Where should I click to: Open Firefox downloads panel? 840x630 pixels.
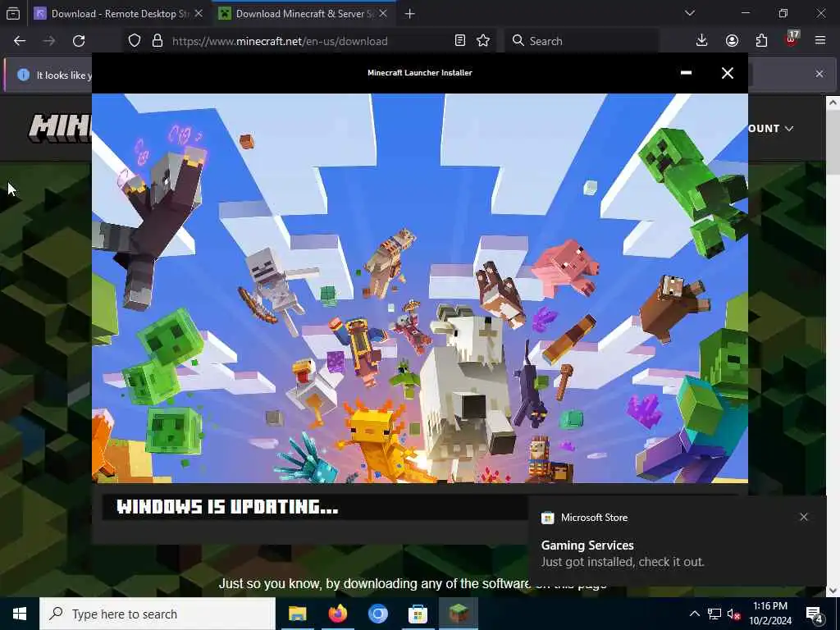point(702,41)
